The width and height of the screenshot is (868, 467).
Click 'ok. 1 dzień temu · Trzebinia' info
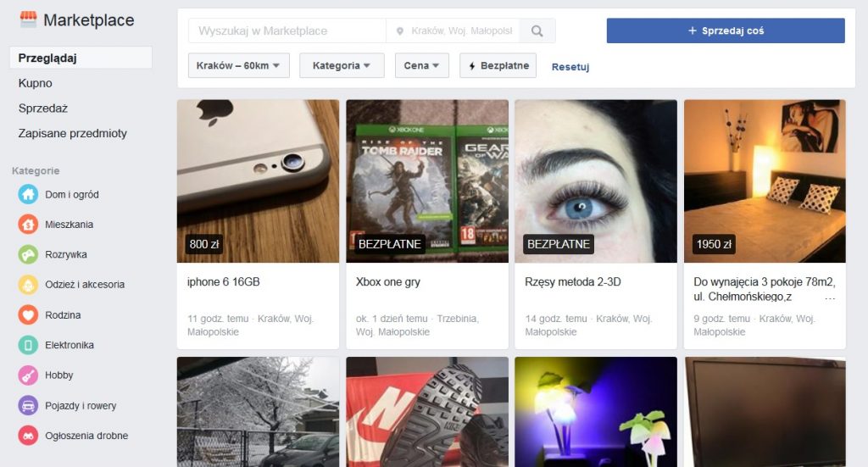tap(417, 325)
